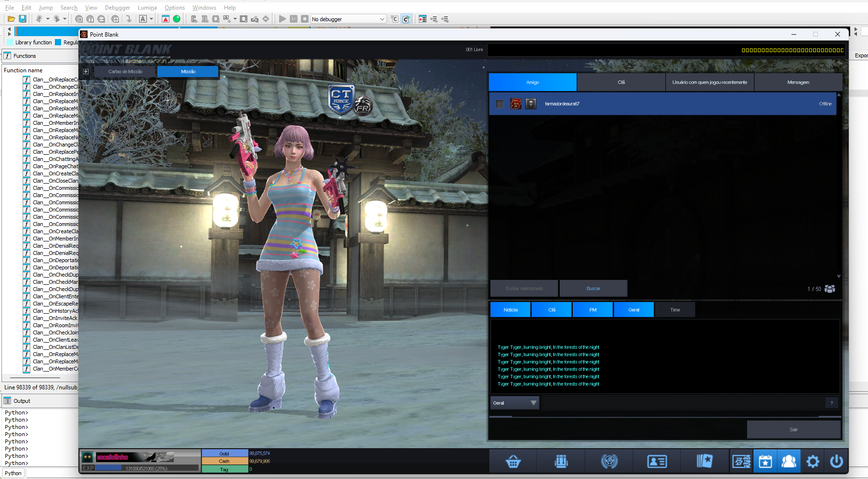Click the IDA save disk icon

[23, 19]
